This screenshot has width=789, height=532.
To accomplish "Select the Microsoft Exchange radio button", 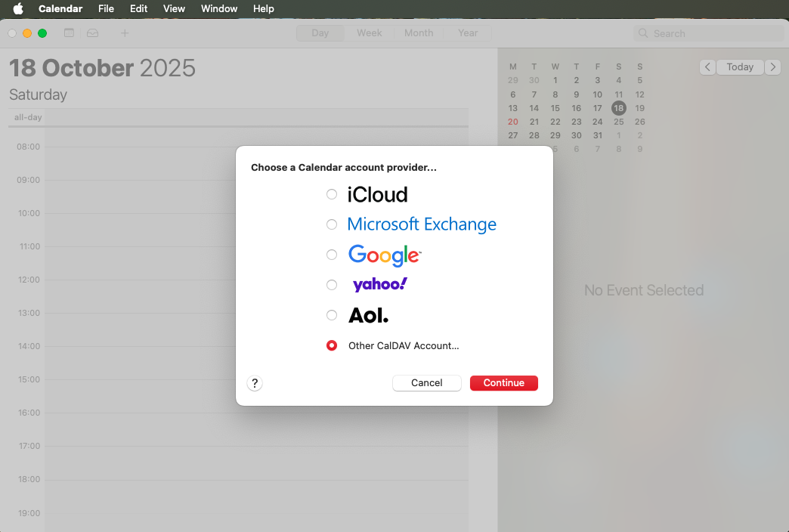I will tap(331, 224).
